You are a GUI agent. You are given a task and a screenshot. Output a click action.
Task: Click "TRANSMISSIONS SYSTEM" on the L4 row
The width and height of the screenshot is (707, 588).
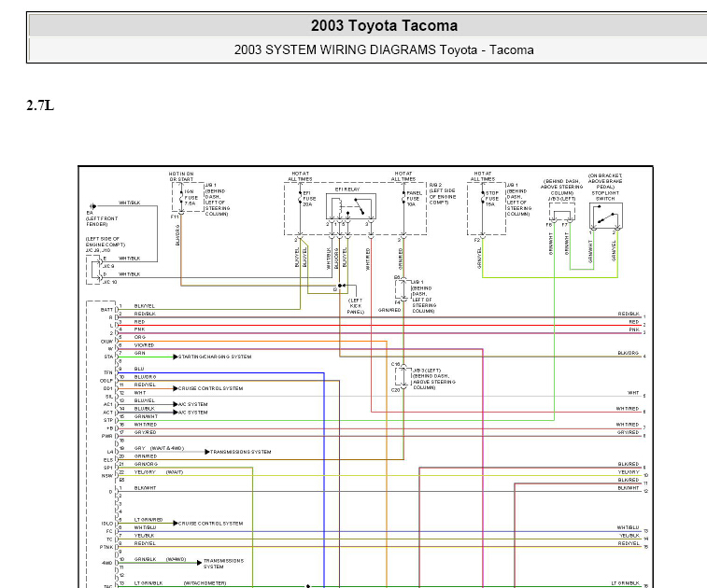pos(241,452)
